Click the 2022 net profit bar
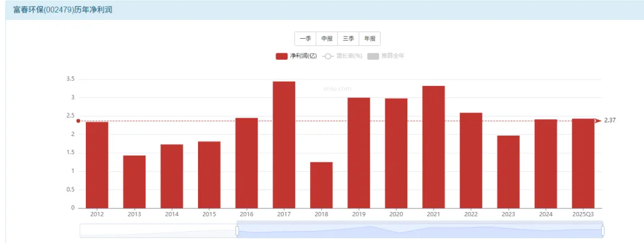The width and height of the screenshot is (644, 243). pos(470,161)
